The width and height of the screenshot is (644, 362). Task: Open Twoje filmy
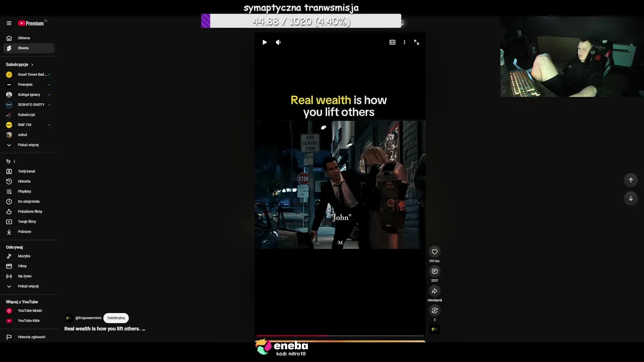[x=29, y=222]
